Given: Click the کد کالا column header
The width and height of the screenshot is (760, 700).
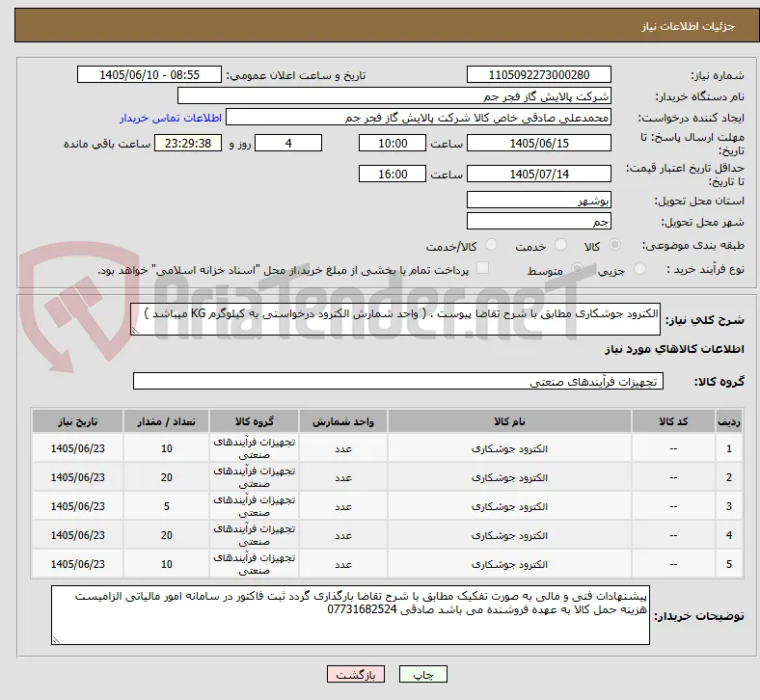Looking at the screenshot, I should (x=673, y=421).
